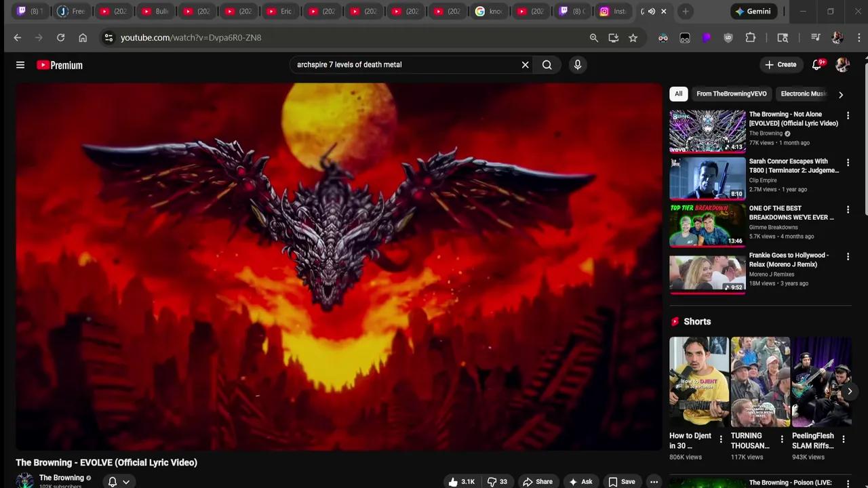Select From TheBrowningVEVO filter chip
Screen dimensions: 868x488
[731, 94]
